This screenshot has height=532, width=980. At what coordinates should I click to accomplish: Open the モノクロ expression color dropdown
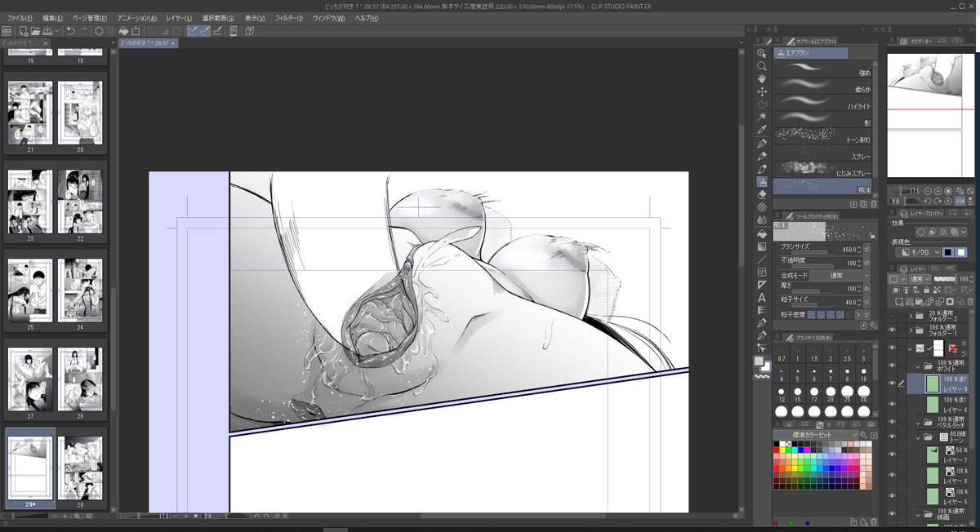tap(920, 252)
